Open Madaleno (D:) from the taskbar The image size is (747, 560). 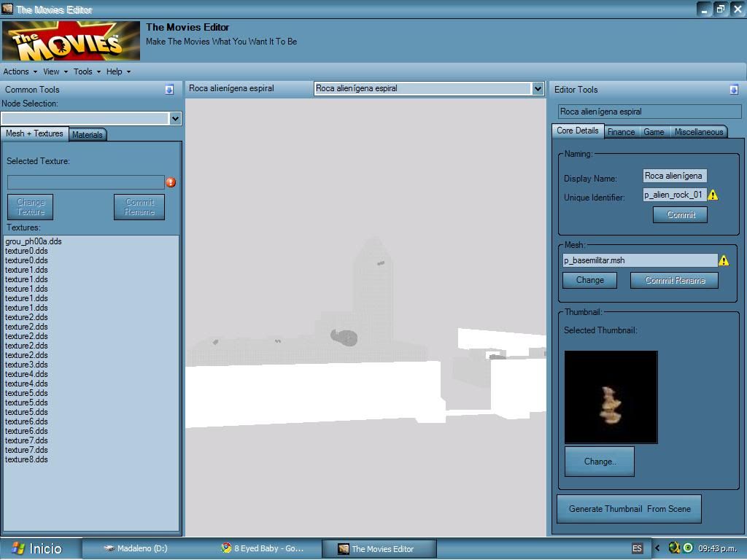point(136,548)
